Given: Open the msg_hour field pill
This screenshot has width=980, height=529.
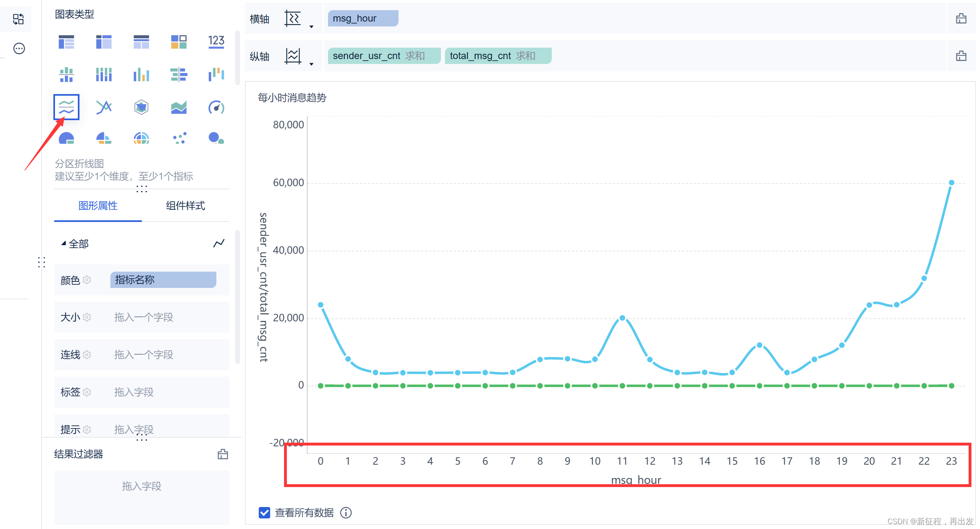Looking at the screenshot, I should point(363,18).
